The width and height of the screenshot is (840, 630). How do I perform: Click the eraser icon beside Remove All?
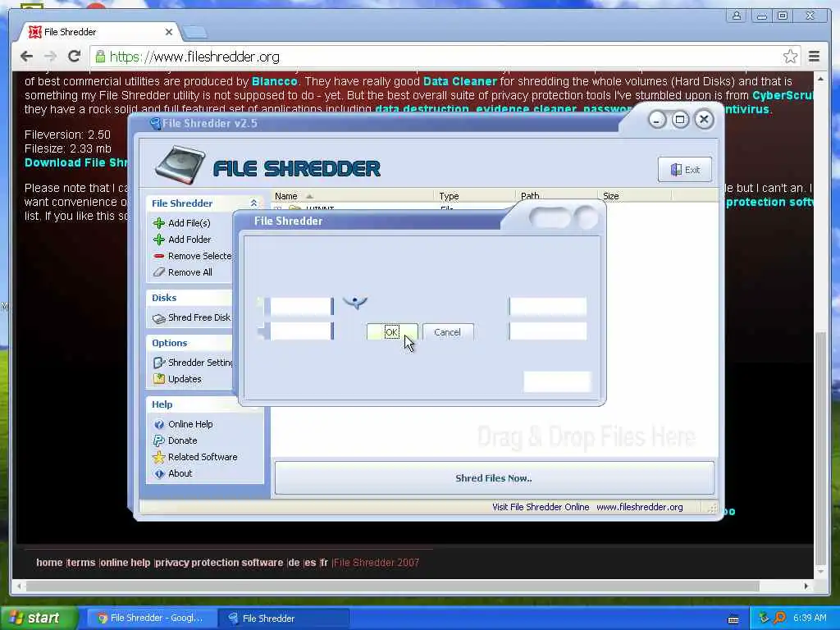(x=158, y=272)
